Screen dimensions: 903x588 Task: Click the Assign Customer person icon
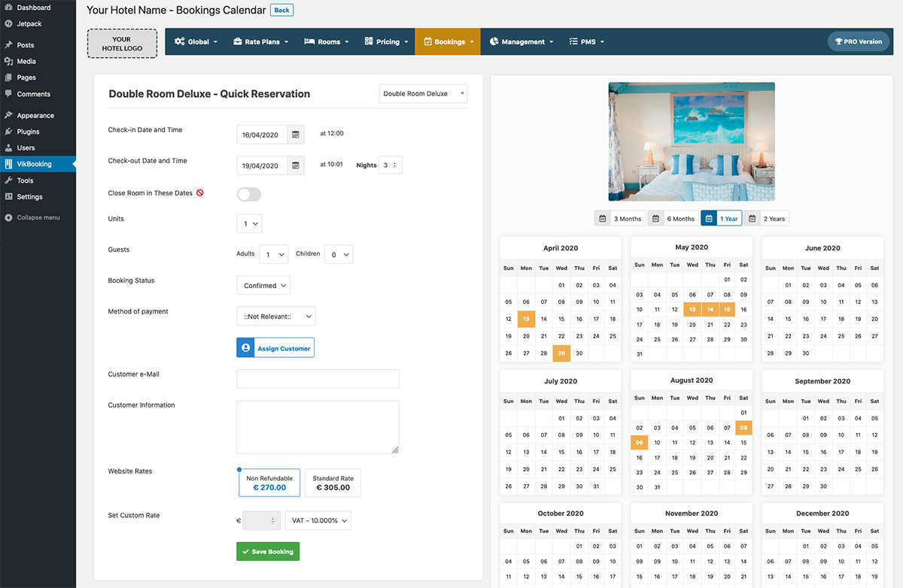pos(245,347)
